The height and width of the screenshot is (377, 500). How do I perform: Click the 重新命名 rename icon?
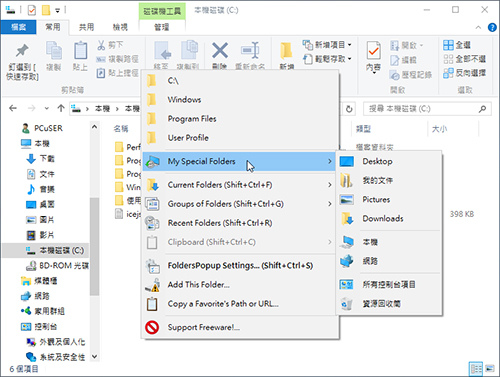pos(250,51)
